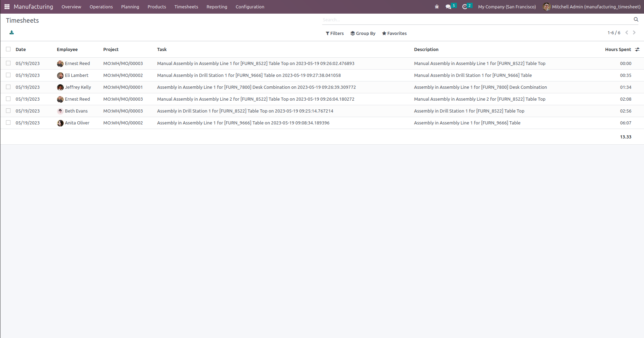This screenshot has height=338, width=644.
Task: Check the row with 02:08 hours
Action: coord(8,99)
